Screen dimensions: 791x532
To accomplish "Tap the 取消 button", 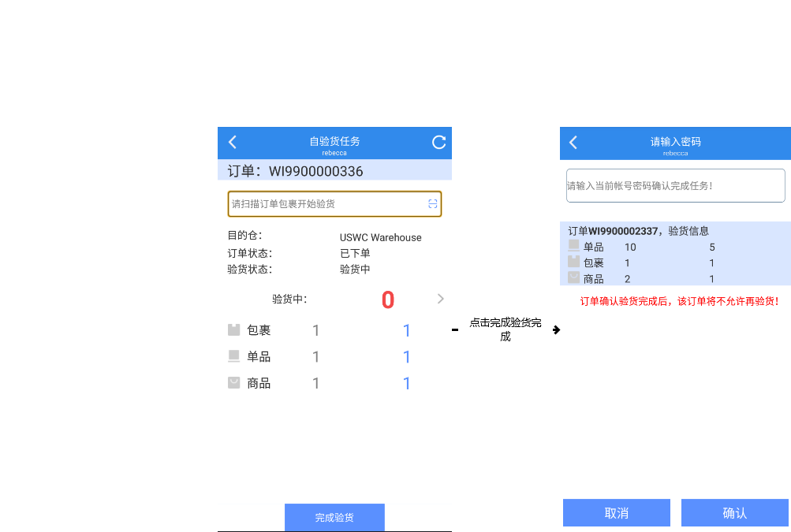I will coord(617,513).
